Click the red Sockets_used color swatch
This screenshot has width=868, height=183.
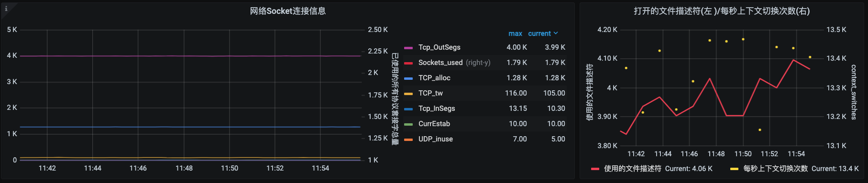click(408, 63)
